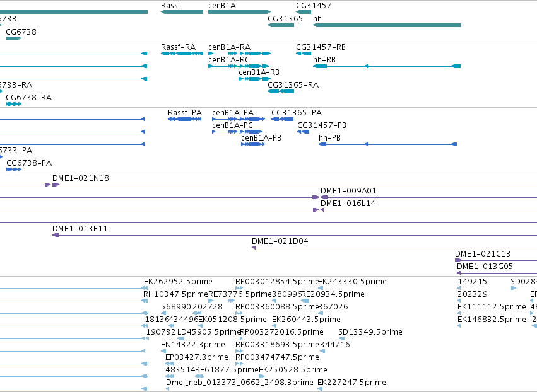Viewport: 537px width, 392px height.
Task: Select the CG6738 gene feature
Action: point(14,38)
